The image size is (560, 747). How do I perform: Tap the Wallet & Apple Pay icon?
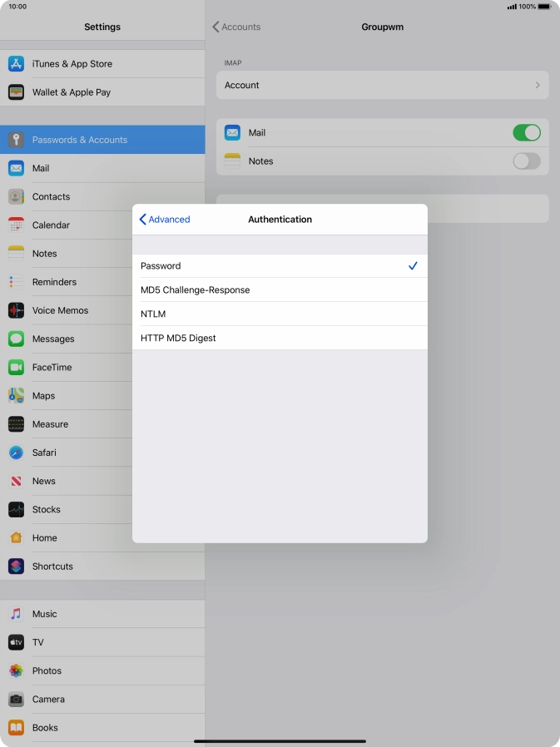[16, 92]
